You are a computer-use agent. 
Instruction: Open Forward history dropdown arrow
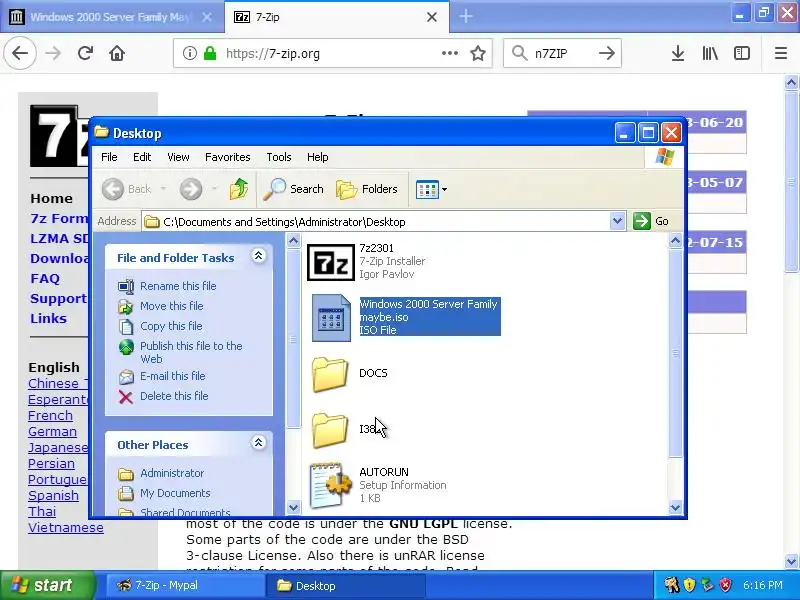tap(214, 189)
